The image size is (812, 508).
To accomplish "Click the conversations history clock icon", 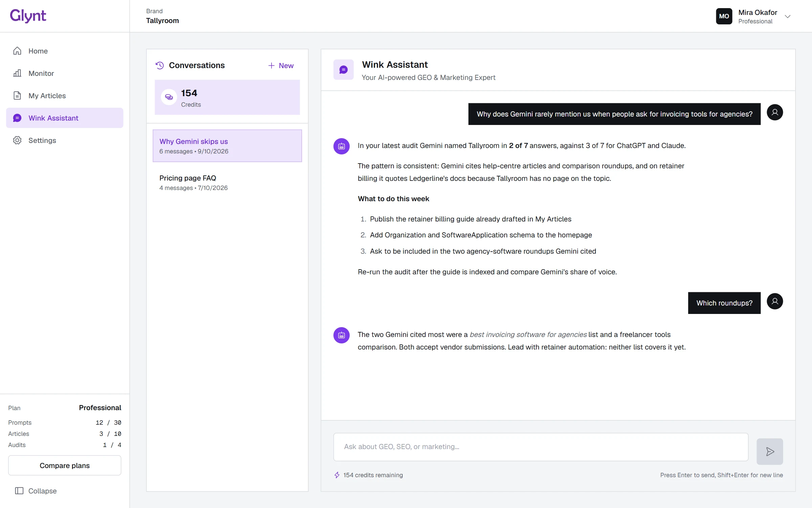I will pyautogui.click(x=160, y=65).
